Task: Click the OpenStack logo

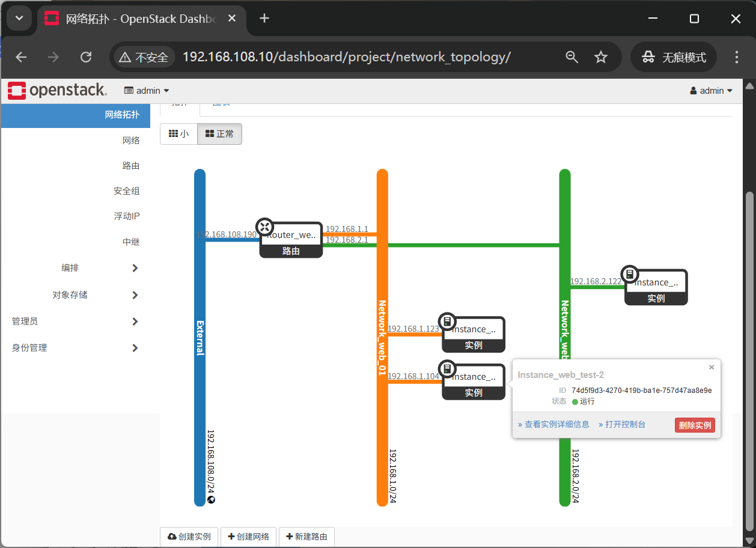Action: 57,91
